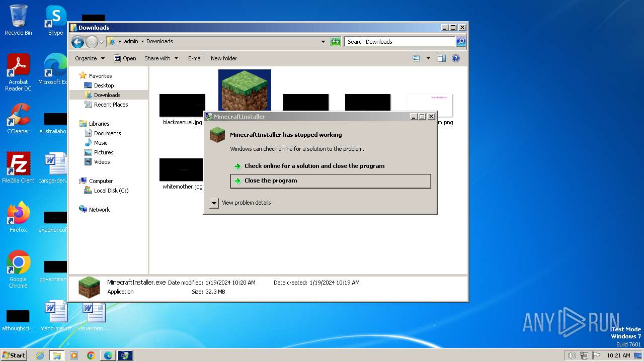Click the grass block icon in error dialog
Viewport: 644px width, 362px height.
(217, 135)
